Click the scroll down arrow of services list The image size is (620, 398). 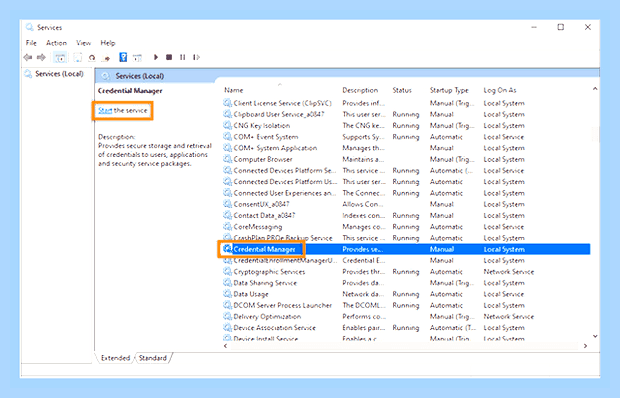click(595, 336)
